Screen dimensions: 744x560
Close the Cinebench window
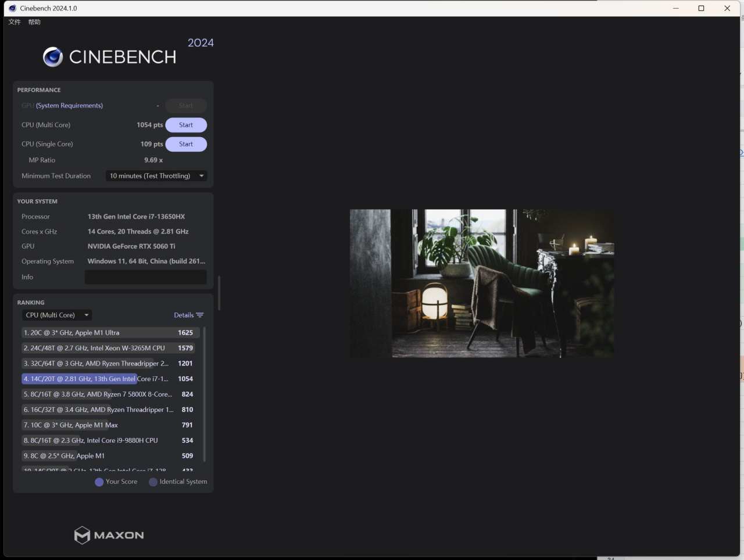[727, 8]
